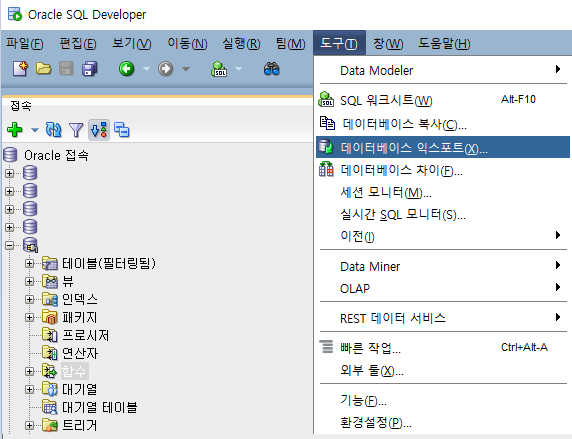Image resolution: width=572 pixels, height=439 pixels.
Task: Click the New file toolbar icon
Action: (x=20, y=69)
